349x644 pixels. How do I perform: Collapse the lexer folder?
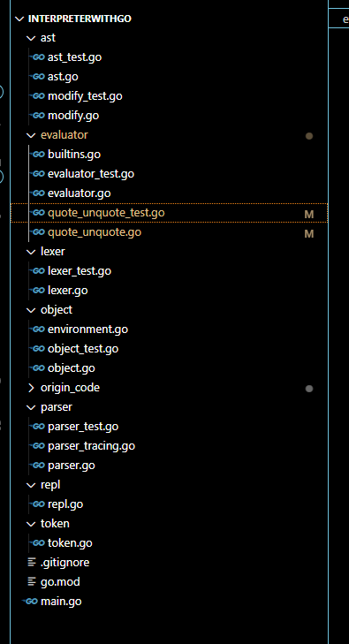pos(31,252)
